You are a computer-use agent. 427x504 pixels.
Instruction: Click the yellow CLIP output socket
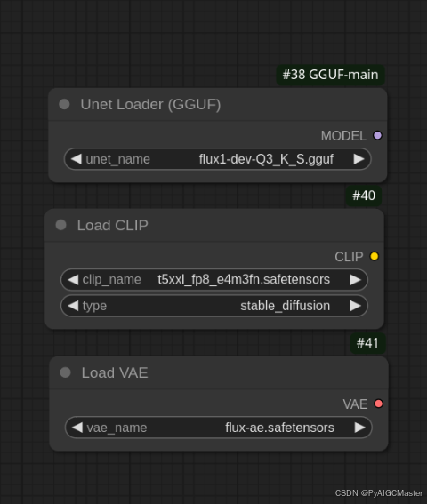click(x=375, y=257)
